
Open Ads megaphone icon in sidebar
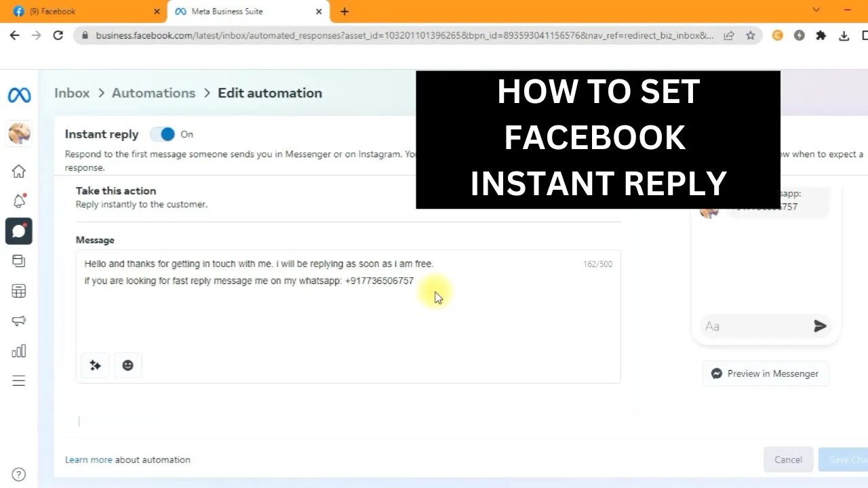19,321
